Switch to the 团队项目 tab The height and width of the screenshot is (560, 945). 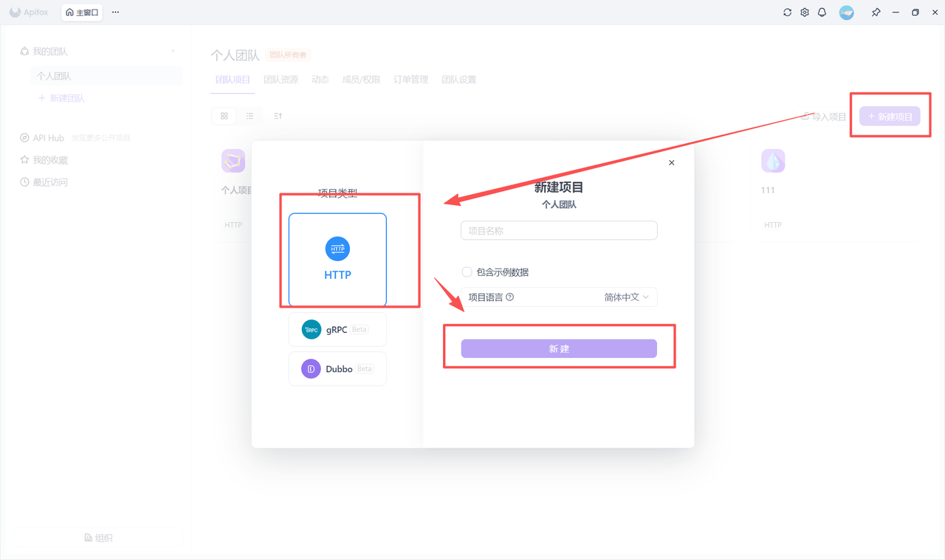click(233, 80)
